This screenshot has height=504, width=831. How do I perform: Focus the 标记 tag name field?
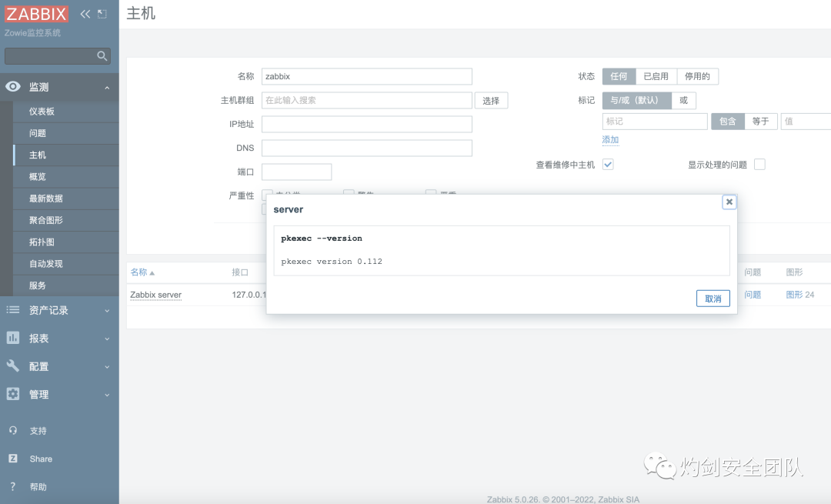coord(655,122)
